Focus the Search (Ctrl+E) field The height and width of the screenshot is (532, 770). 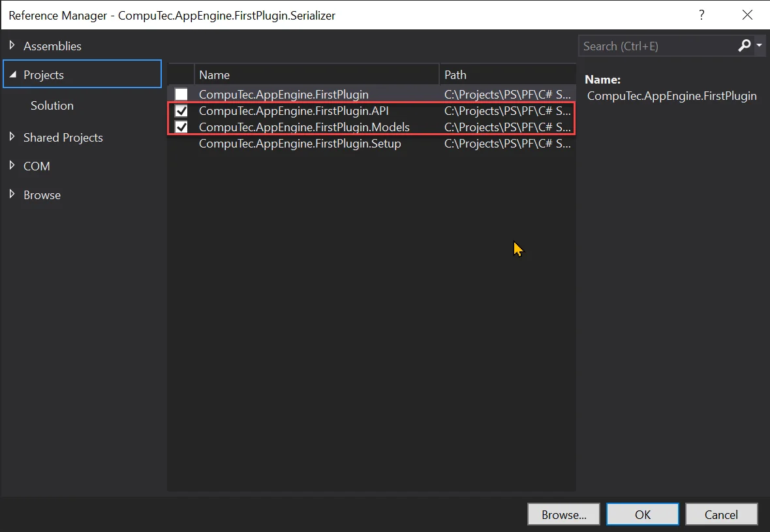[x=656, y=46]
